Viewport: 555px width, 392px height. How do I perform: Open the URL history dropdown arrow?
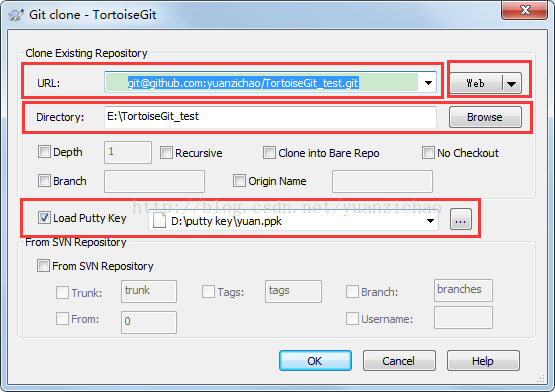pos(428,83)
